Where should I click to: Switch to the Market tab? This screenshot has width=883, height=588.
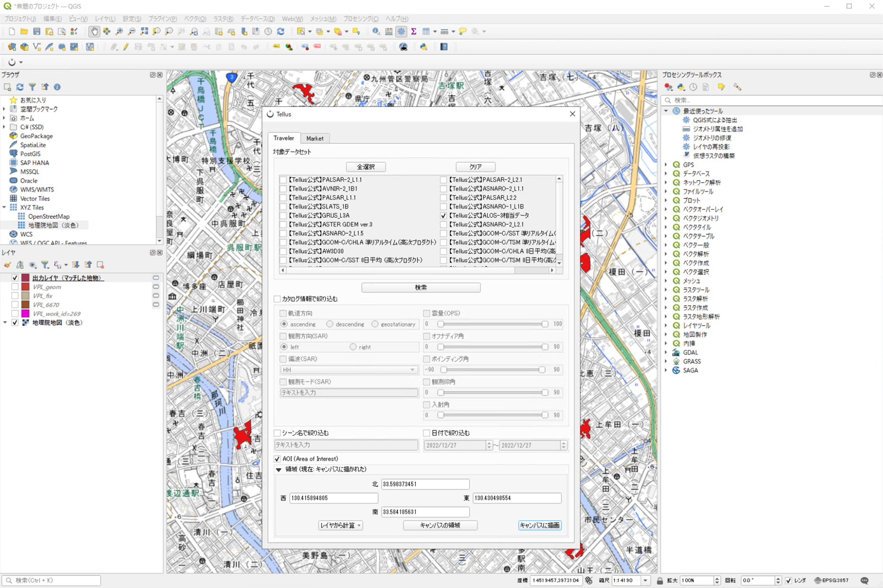[315, 138]
